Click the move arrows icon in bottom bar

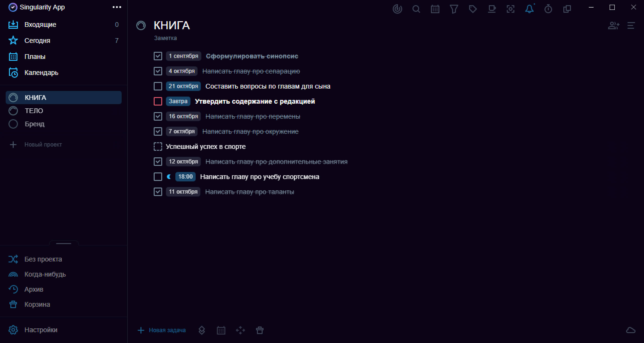(x=240, y=330)
